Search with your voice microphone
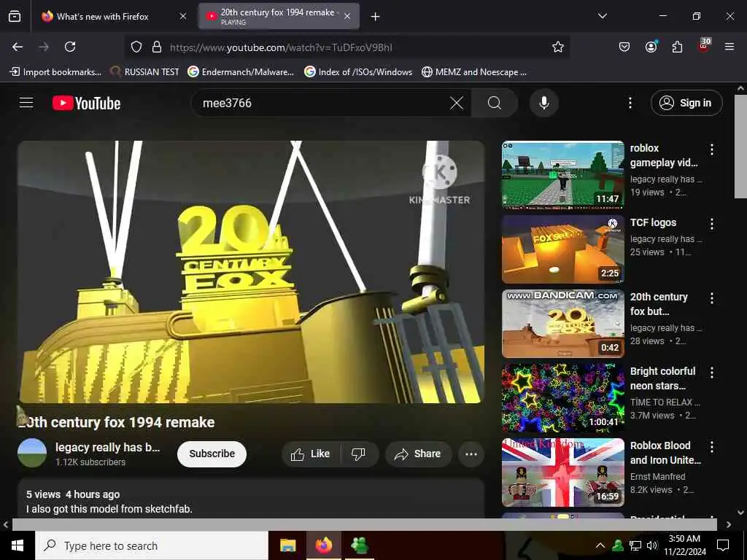The width and height of the screenshot is (747, 560). [x=544, y=103]
